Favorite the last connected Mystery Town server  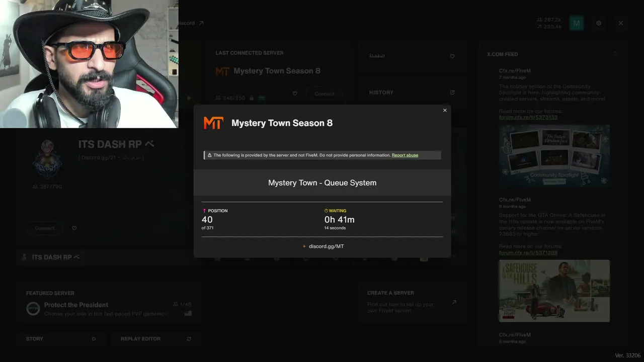coord(295,94)
